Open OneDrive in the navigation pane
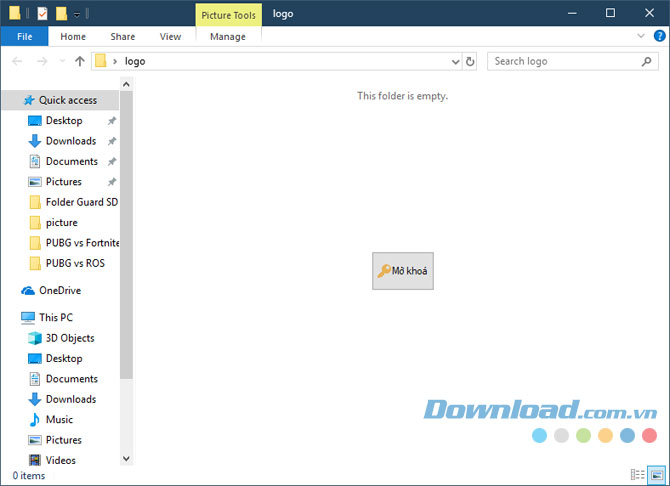This screenshot has width=670, height=486. pyautogui.click(x=59, y=290)
